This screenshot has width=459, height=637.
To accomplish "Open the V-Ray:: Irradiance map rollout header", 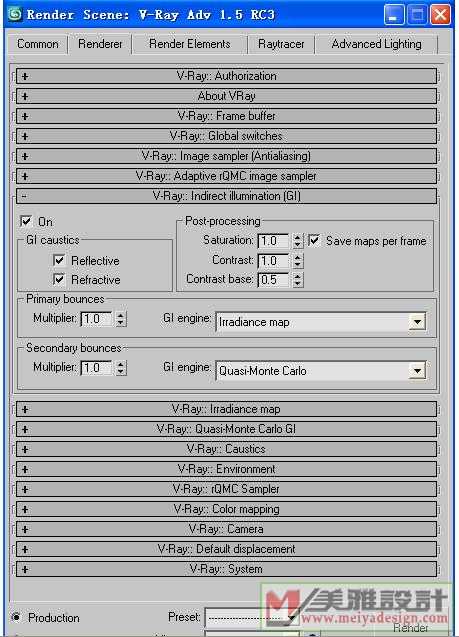I will pos(226,409).
